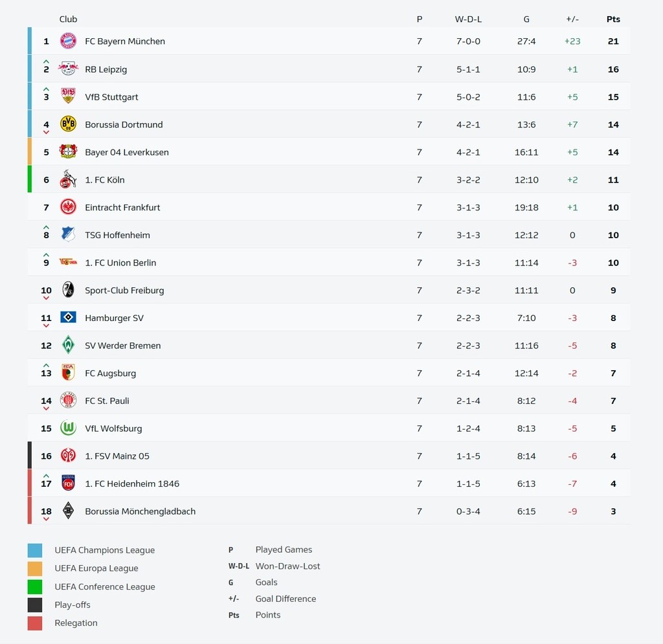Click the green UEFA Conference League swatch
The height and width of the screenshot is (644, 663).
coord(35,587)
